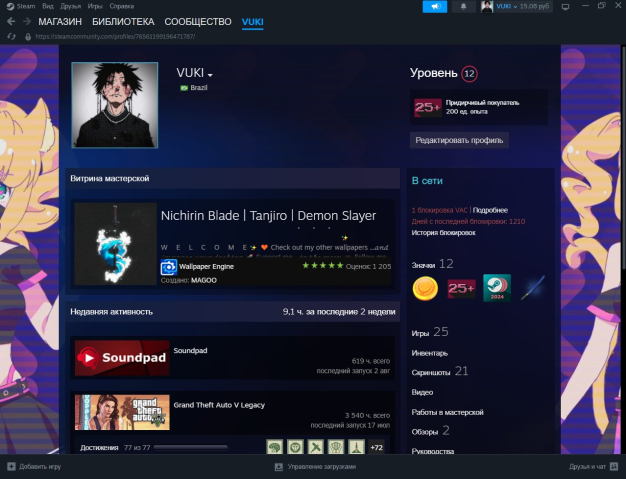Click the Редактировать профиль button
The height and width of the screenshot is (479, 626).
pyautogui.click(x=460, y=140)
